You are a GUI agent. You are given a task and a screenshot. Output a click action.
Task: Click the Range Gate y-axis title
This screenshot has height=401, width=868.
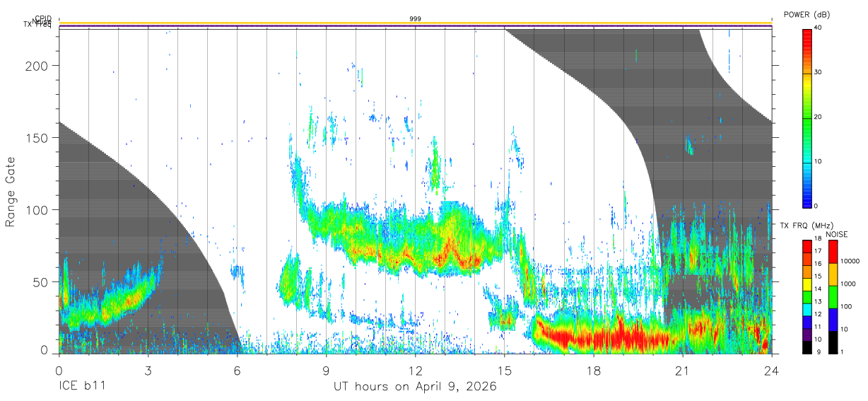click(x=11, y=192)
